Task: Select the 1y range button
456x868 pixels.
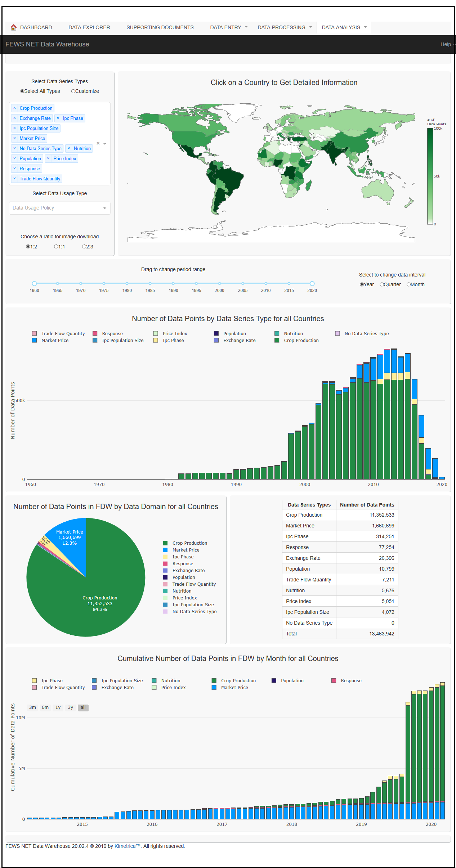Action: tap(58, 707)
